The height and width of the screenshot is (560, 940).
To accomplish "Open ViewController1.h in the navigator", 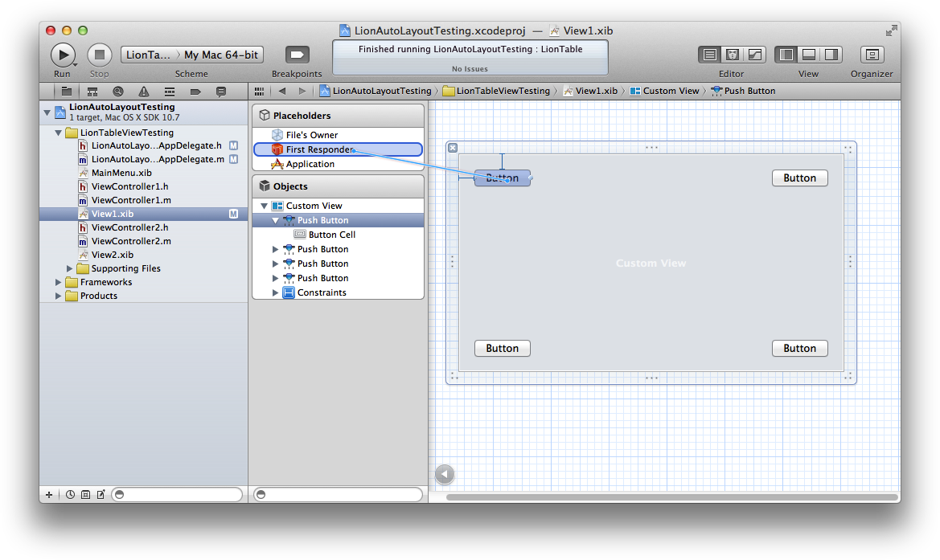I will click(144, 187).
